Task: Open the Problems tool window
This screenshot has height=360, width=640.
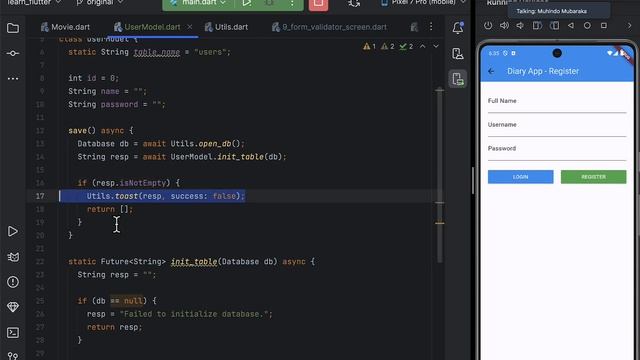Action: [x=13, y=282]
